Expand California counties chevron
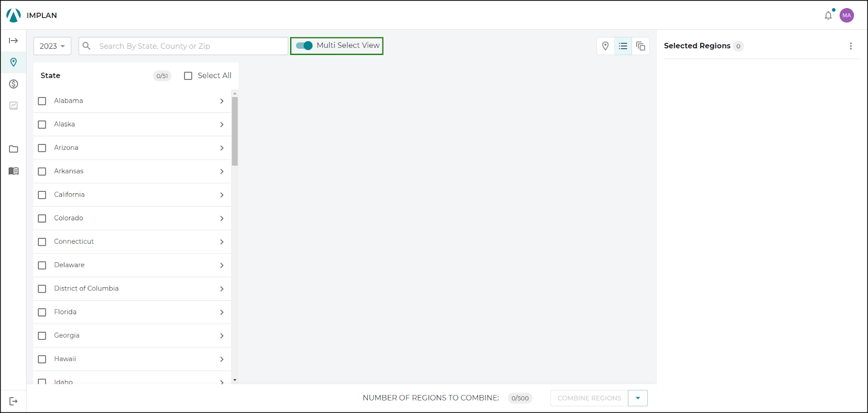Viewport: 868px width, 413px height. [x=222, y=195]
